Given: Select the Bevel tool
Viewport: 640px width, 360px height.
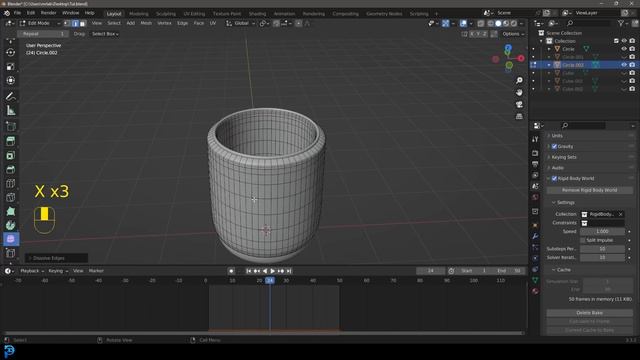Looking at the screenshot, I should [11, 169].
